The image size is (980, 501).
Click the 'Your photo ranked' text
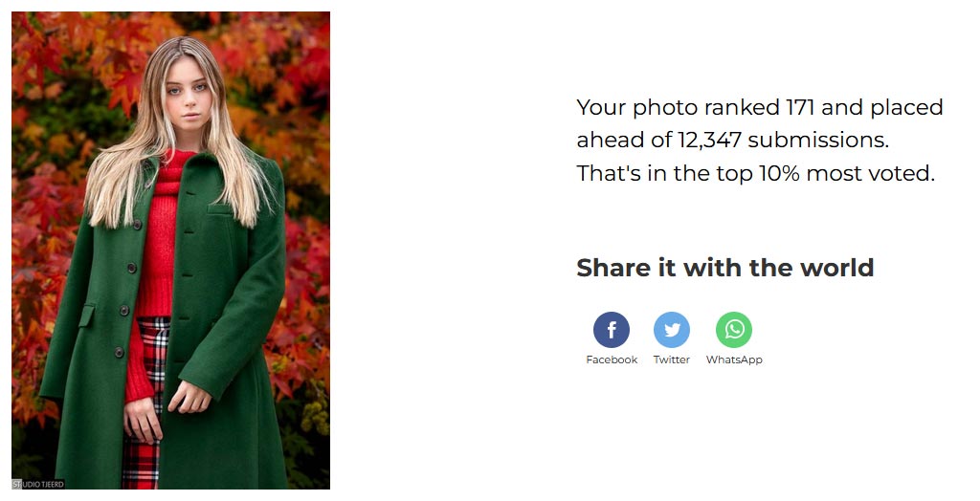click(x=678, y=107)
